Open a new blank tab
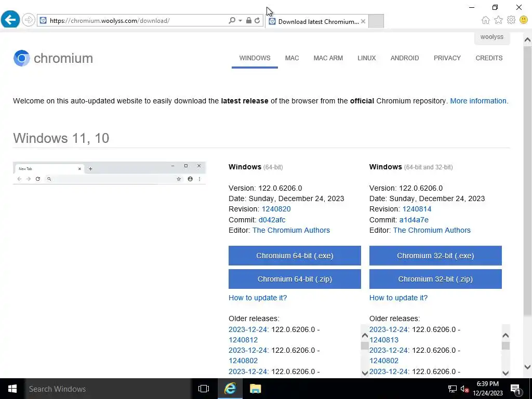Image resolution: width=532 pixels, height=399 pixels. [x=376, y=21]
